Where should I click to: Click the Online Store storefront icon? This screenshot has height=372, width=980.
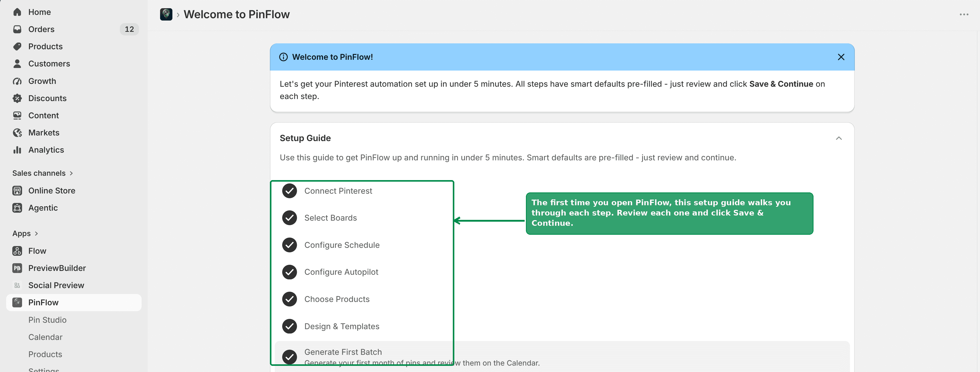[x=17, y=191]
